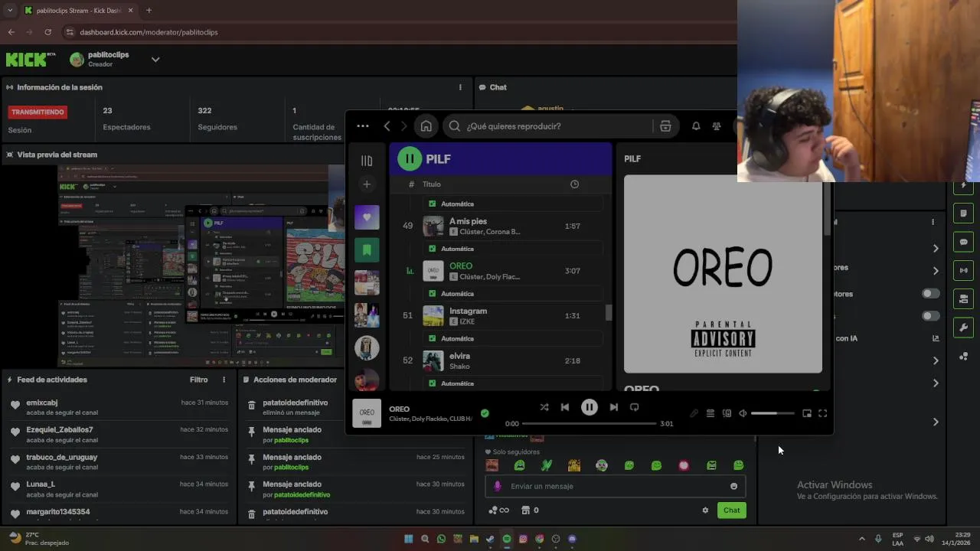The height and width of the screenshot is (551, 980).
Task: Open connect to a device icon
Action: pos(727,413)
